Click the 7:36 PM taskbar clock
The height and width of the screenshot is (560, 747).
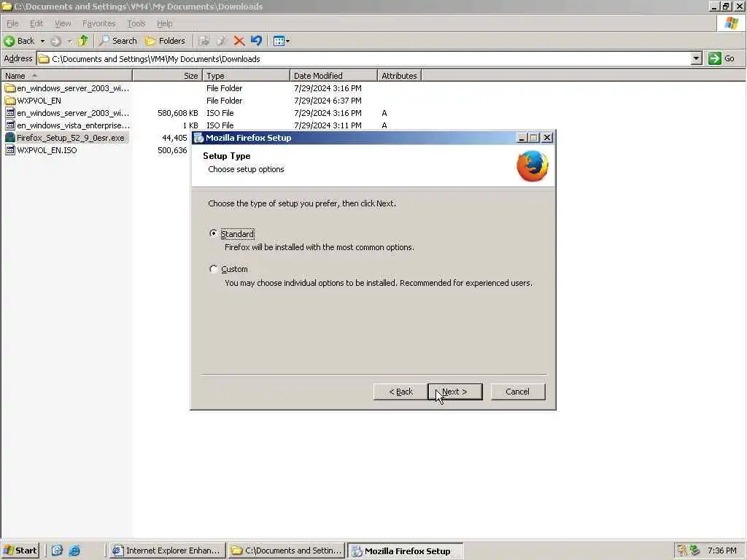[722, 551]
